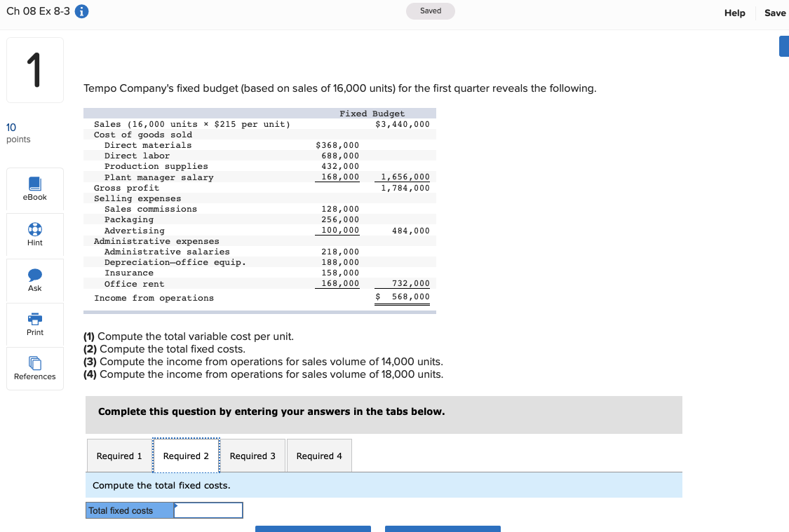The height and width of the screenshot is (532, 789).
Task: Click the 'Ch 08 Ex 8-3' title
Action: (39, 11)
